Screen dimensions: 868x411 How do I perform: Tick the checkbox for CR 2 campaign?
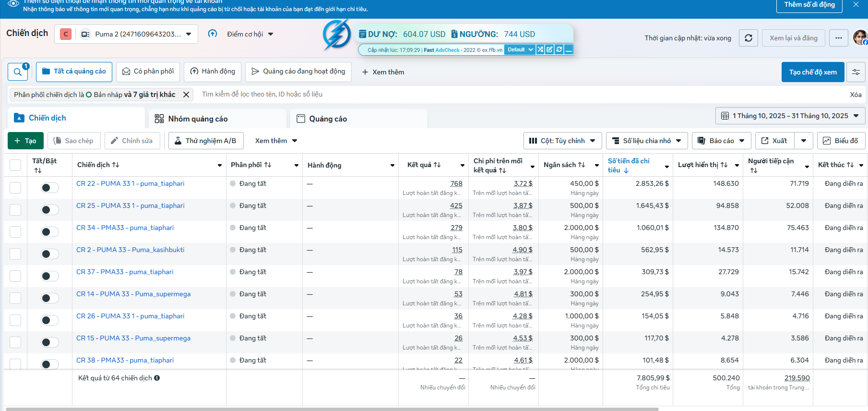coord(15,254)
